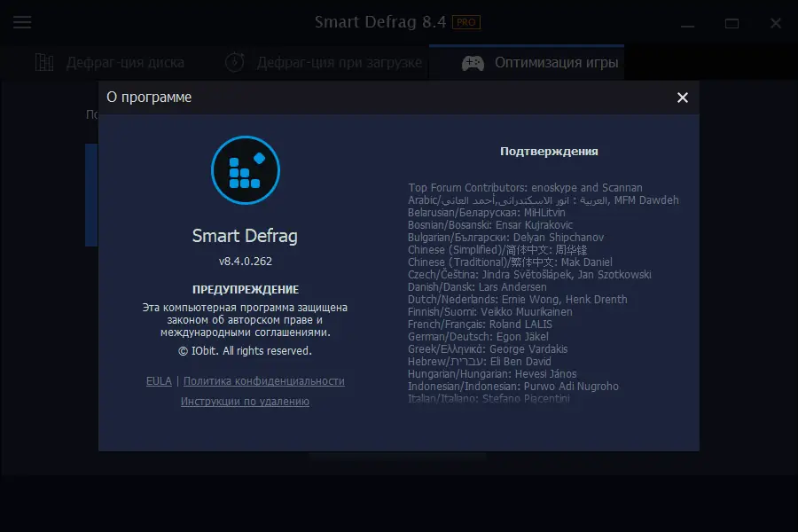This screenshot has height=532, width=798.
Task: Click the Hebrew Eli Ben David line
Action: point(480,362)
